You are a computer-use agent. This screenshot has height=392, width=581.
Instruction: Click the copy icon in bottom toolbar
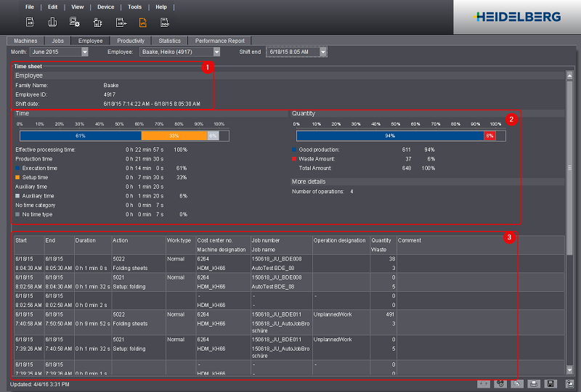pyautogui.click(x=517, y=383)
